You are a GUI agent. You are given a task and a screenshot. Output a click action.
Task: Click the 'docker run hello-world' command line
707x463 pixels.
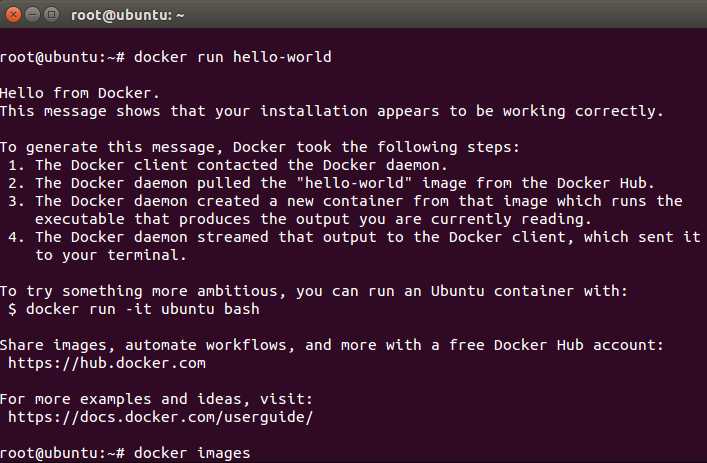[165, 57]
